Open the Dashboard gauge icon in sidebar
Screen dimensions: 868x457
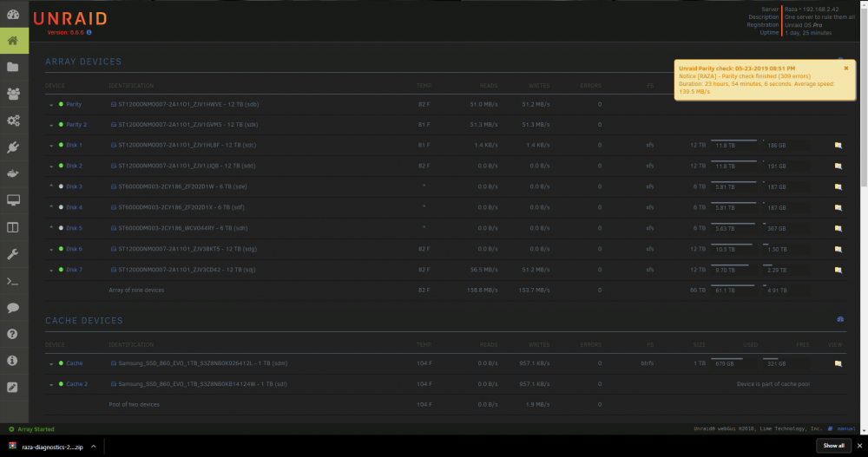click(13, 14)
